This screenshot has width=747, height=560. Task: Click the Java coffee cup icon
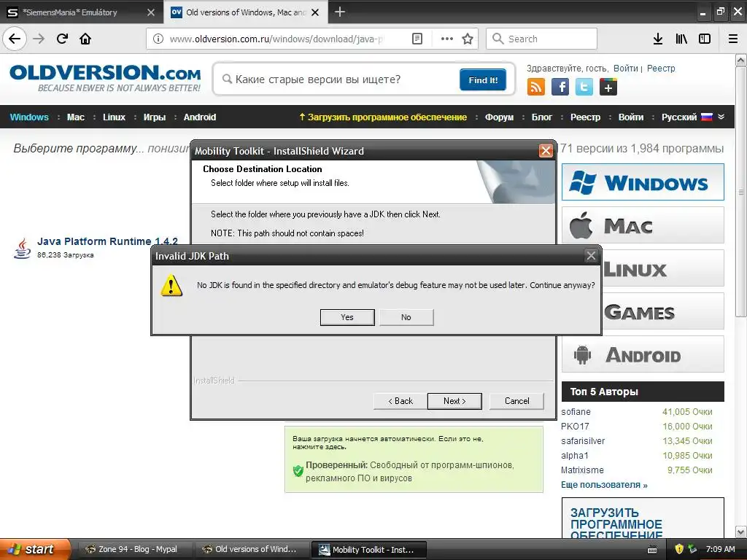point(22,248)
